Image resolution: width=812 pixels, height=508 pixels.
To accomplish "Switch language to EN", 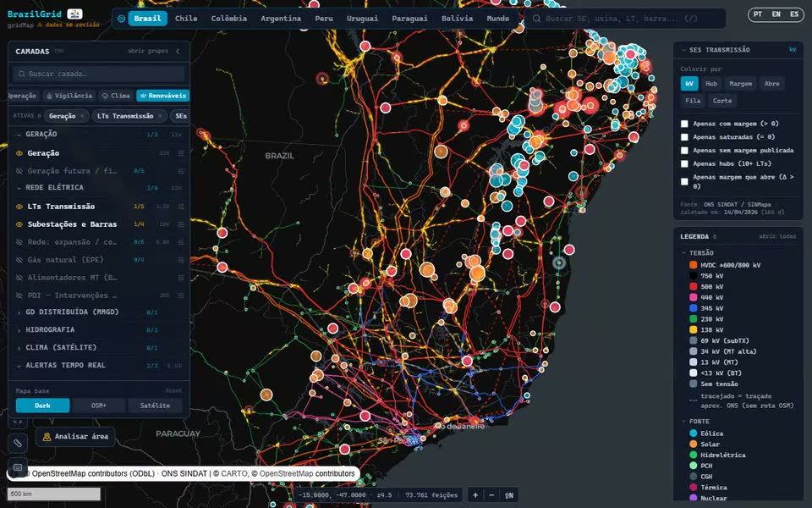I will tap(776, 14).
